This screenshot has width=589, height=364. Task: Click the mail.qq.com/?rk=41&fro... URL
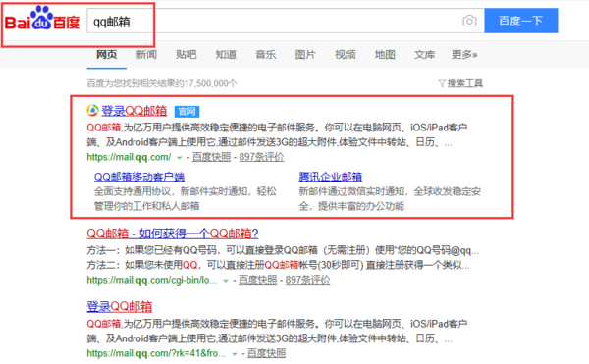coord(157,353)
